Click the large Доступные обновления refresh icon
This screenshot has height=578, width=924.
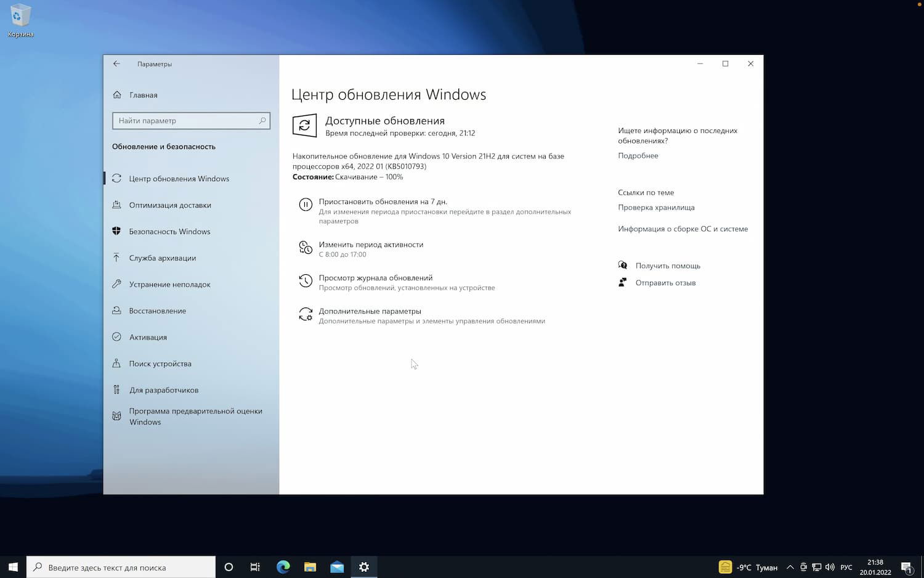point(304,125)
